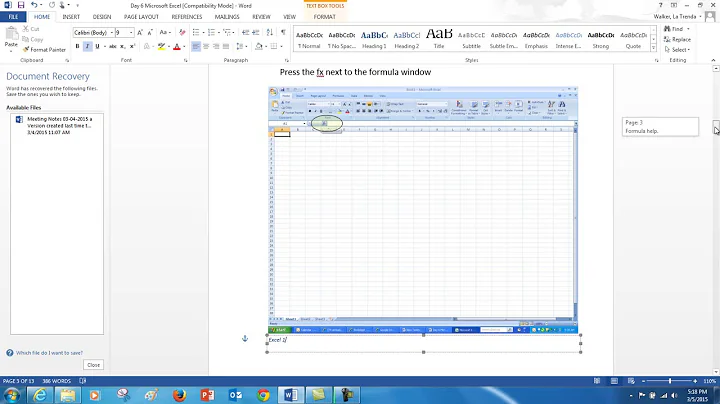The height and width of the screenshot is (404, 720).
Task: Center the text alignment
Action: coord(206,46)
